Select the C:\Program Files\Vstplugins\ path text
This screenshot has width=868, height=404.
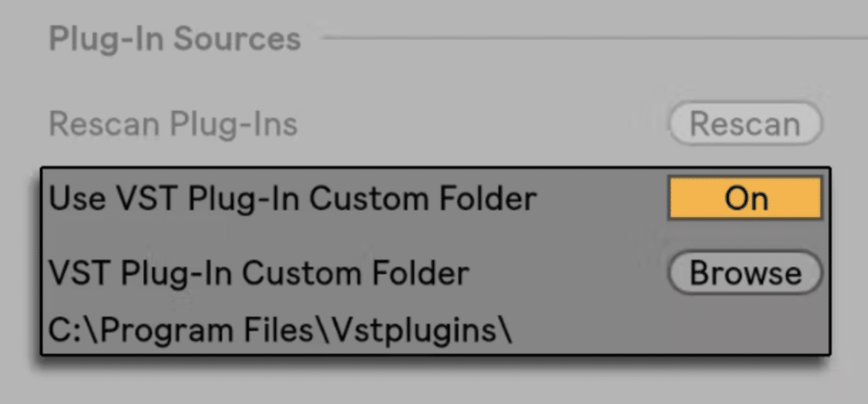[280, 331]
